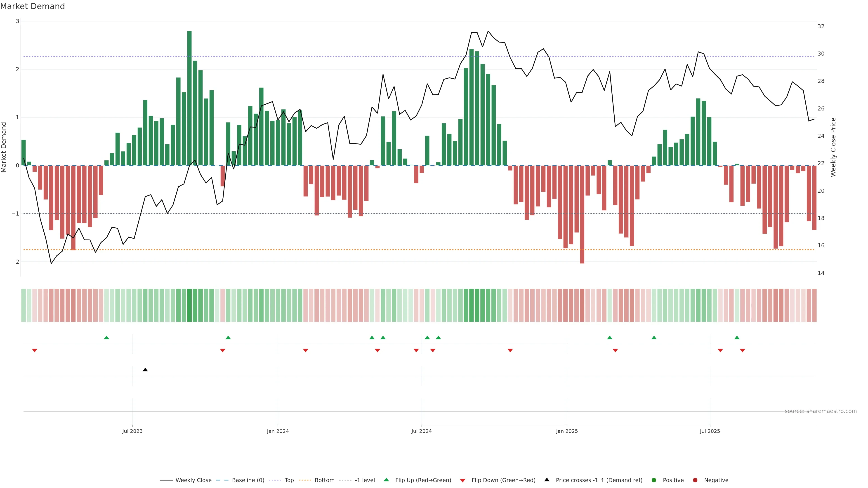Click the rightmost red Flip Down marker
This screenshot has width=868, height=488.
742,351
